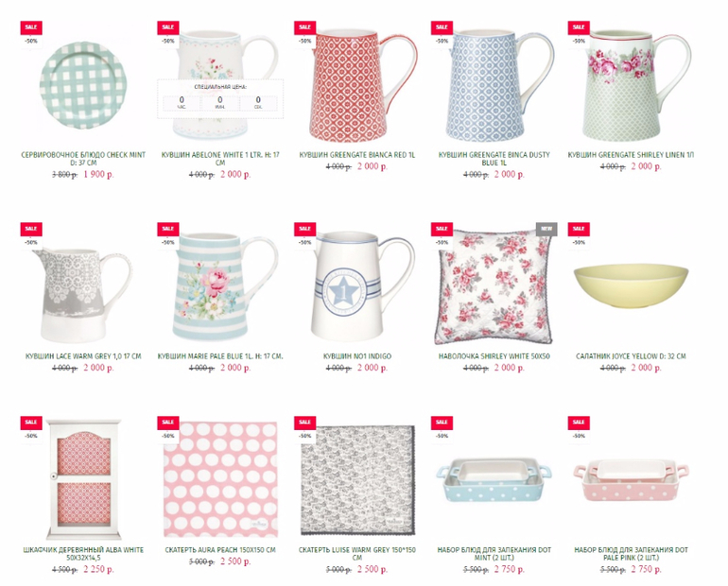View the Marie Pale Blue jug image
This screenshot has height=586, width=728.
pyautogui.click(x=225, y=286)
